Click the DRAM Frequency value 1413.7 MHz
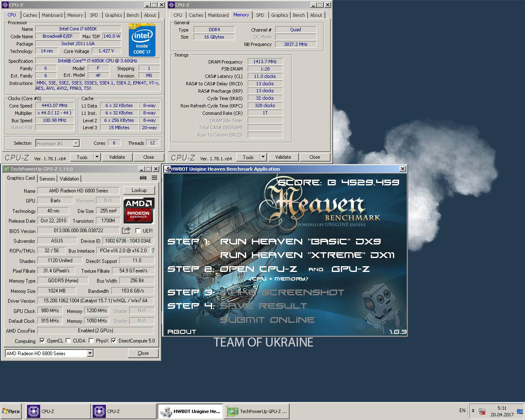The height and width of the screenshot is (420, 525). click(265, 62)
